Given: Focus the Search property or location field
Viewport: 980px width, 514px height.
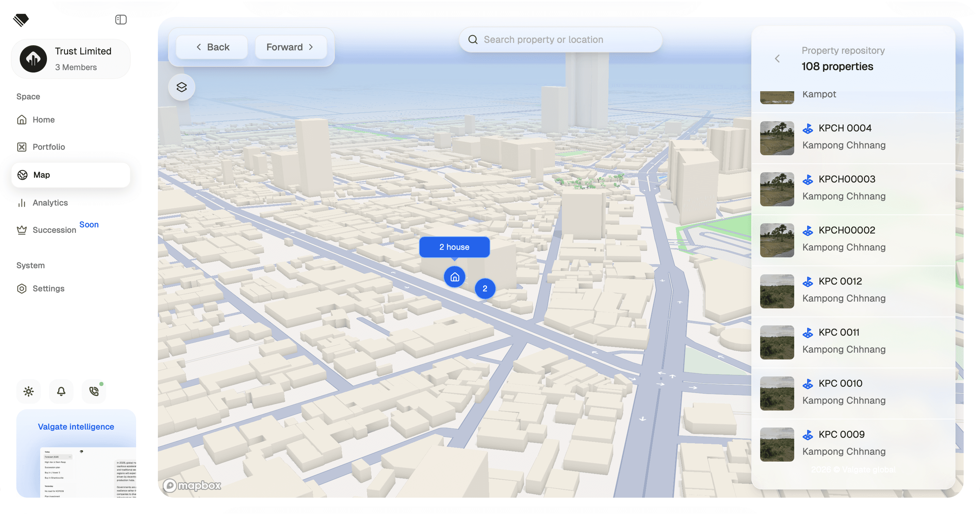Looking at the screenshot, I should click(560, 39).
